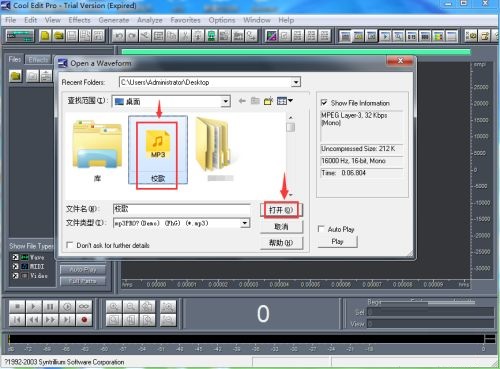Open the Edit menu
This screenshot has width=500, height=369.
[x=30, y=20]
